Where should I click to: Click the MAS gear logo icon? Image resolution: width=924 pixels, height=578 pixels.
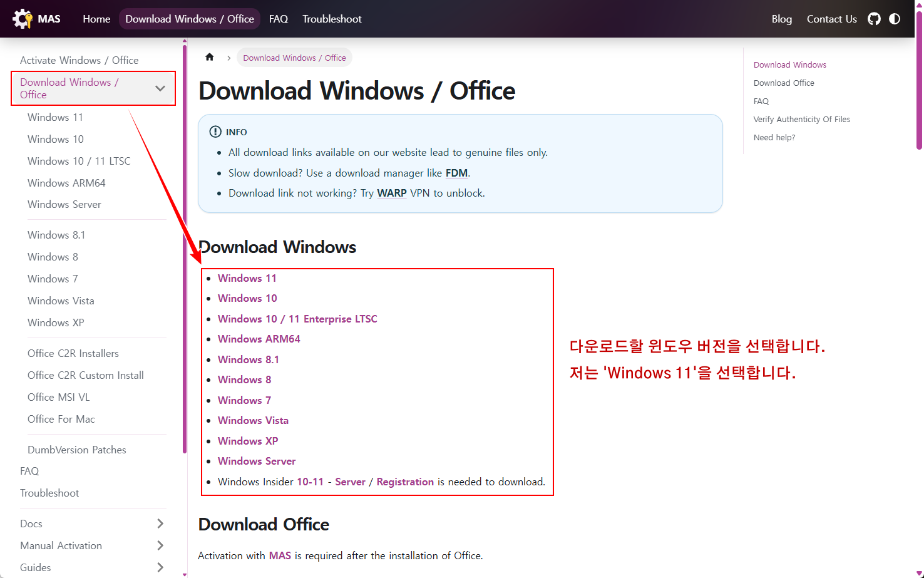pos(23,19)
